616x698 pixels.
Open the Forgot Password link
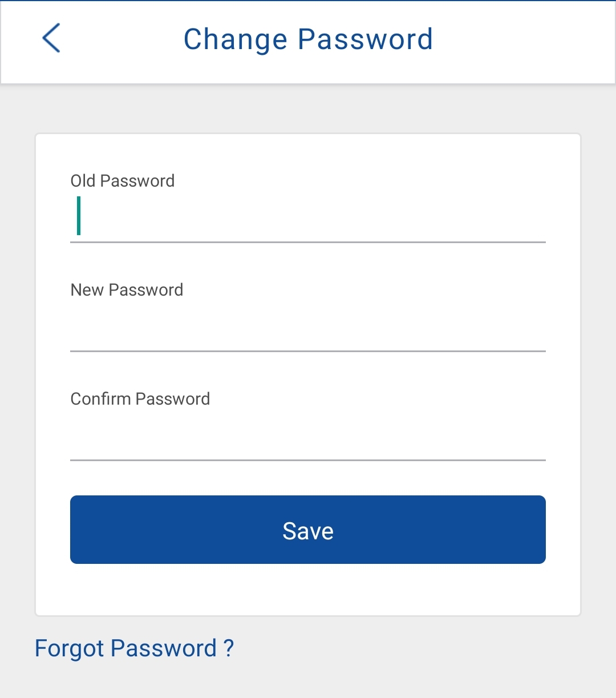[134, 648]
